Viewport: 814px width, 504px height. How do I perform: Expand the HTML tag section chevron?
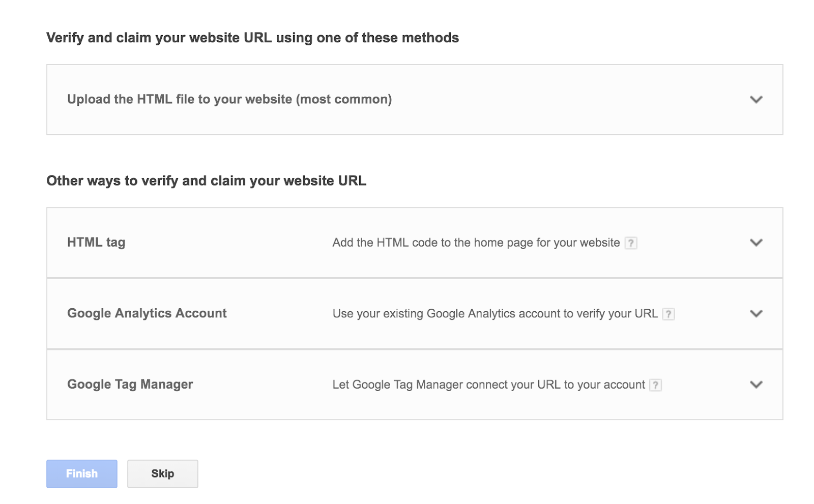pos(756,243)
